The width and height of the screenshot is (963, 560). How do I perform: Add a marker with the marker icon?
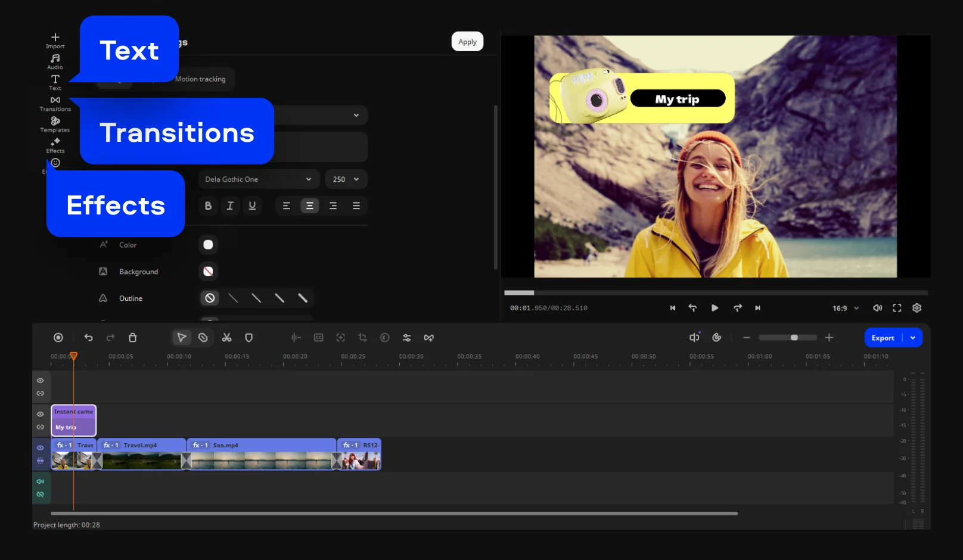point(249,338)
